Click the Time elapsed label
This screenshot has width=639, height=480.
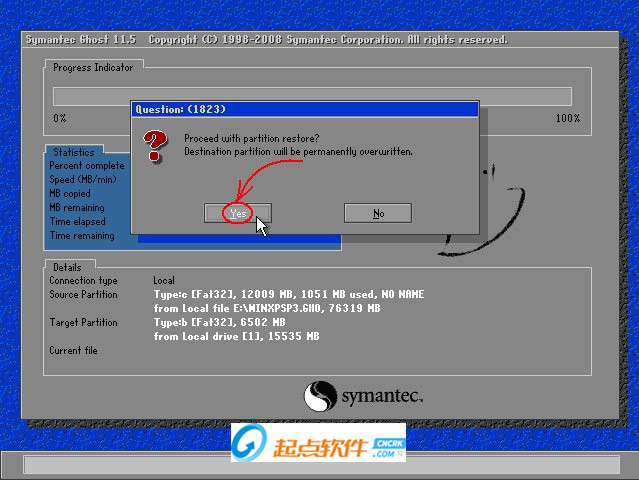[77, 222]
